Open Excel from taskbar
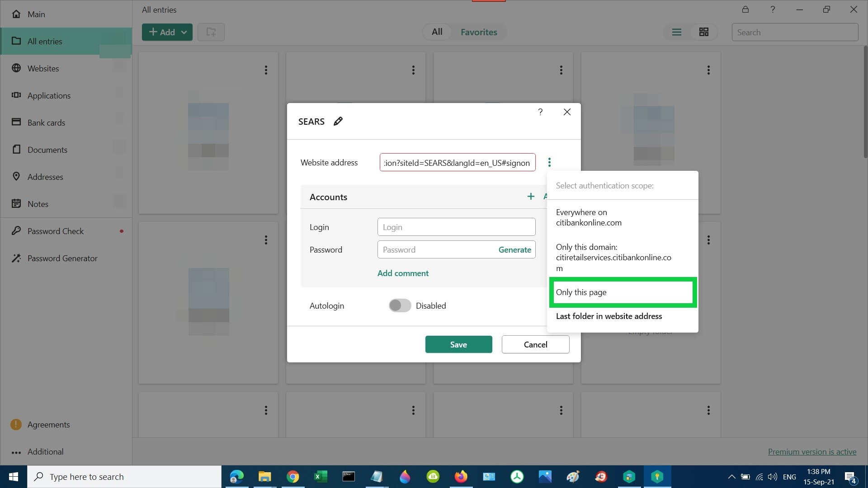 [x=321, y=477]
